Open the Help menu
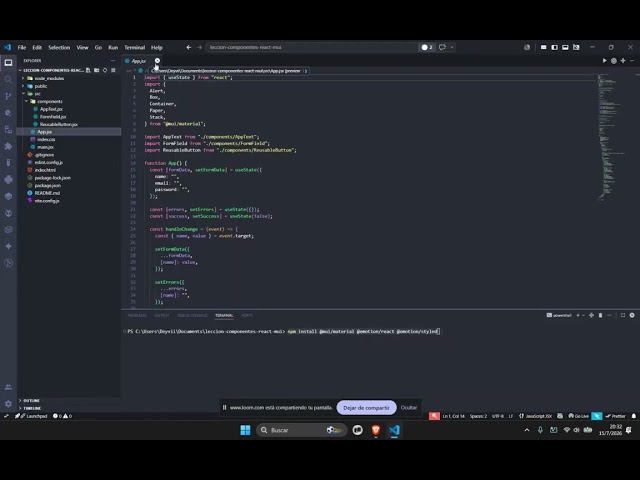Screen dimensions: 640x480 [x=157, y=47]
